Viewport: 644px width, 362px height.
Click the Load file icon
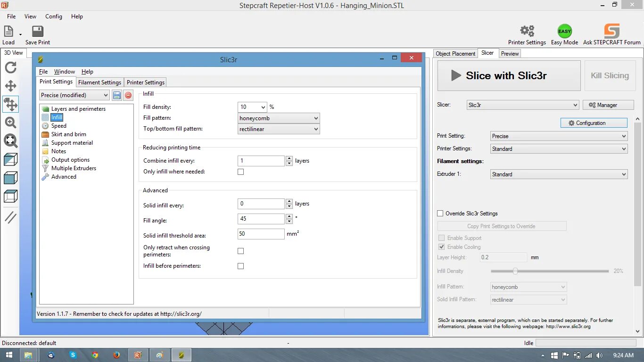(8, 32)
